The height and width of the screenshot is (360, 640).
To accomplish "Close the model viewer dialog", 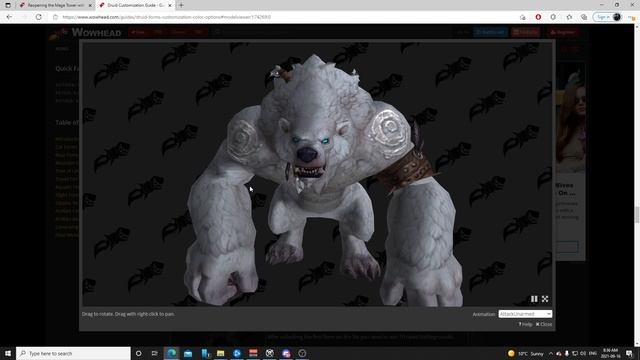I will point(544,324).
